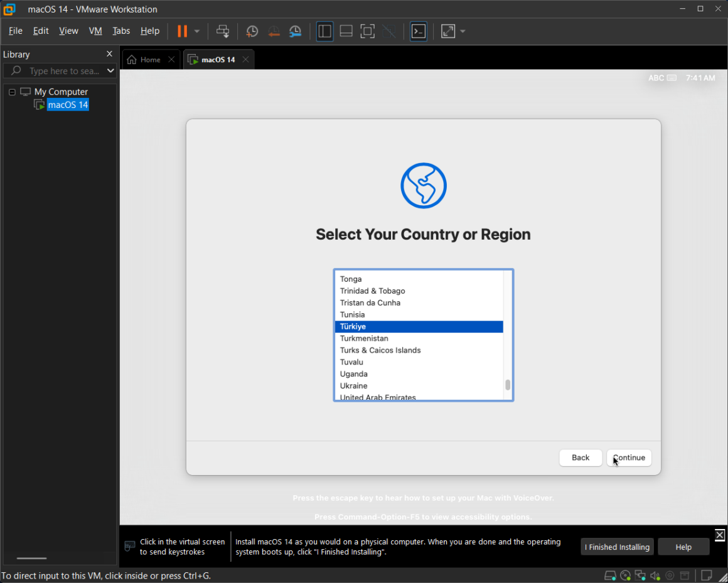Click the CD/DVD drive status icon
Viewport: 728px width, 583px height.
coord(626,576)
